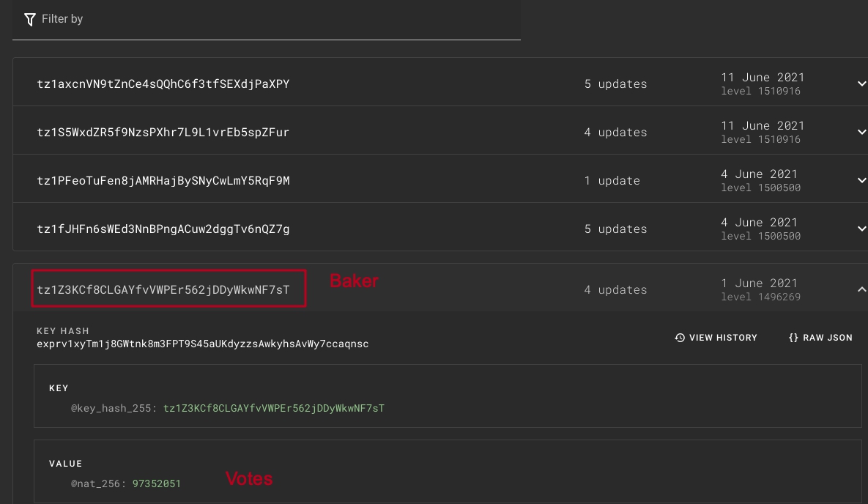Expand row tz1axcnVN9tZnCe4sQQhC6f3tfSEXdjPaXPY chevron
This screenshot has width=868, height=504.
861,84
